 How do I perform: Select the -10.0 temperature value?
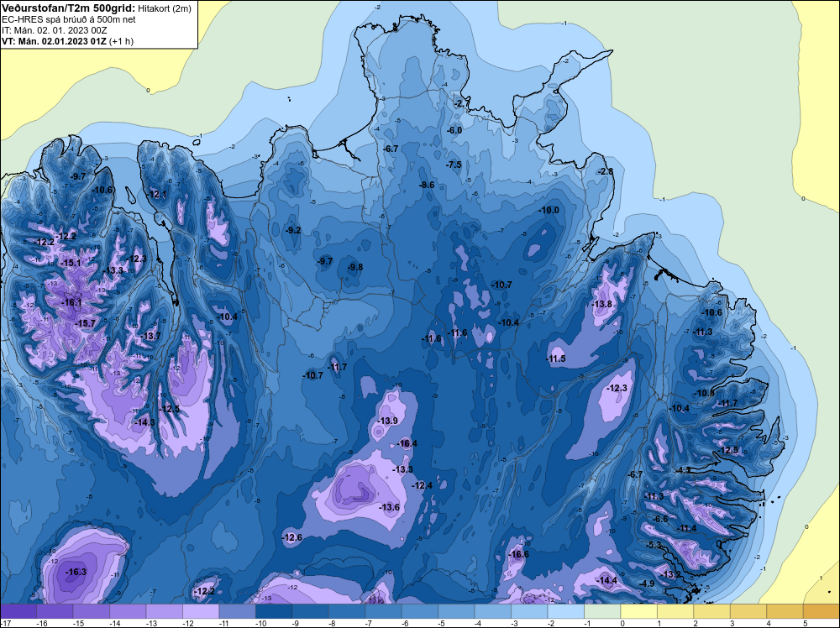(x=549, y=211)
